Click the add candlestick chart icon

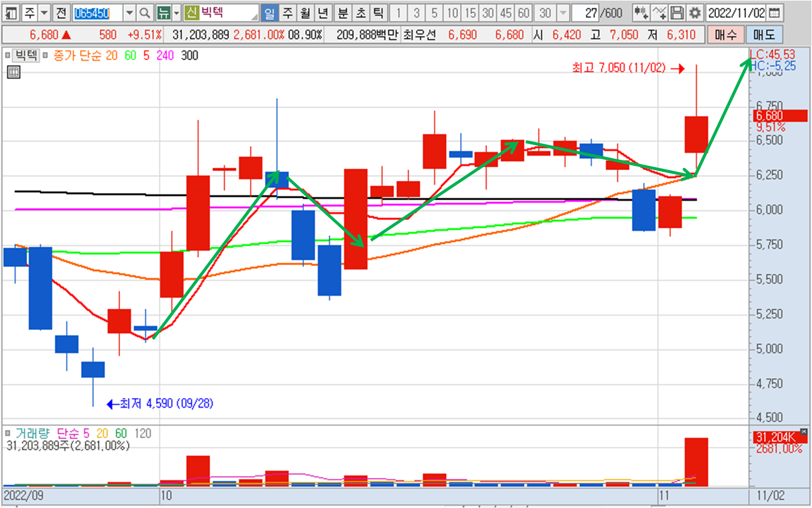(641, 13)
